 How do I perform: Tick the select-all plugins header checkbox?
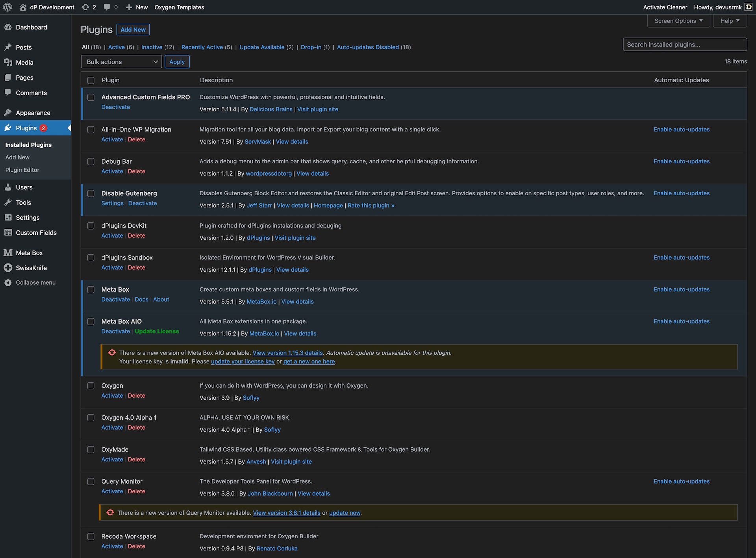(x=91, y=80)
